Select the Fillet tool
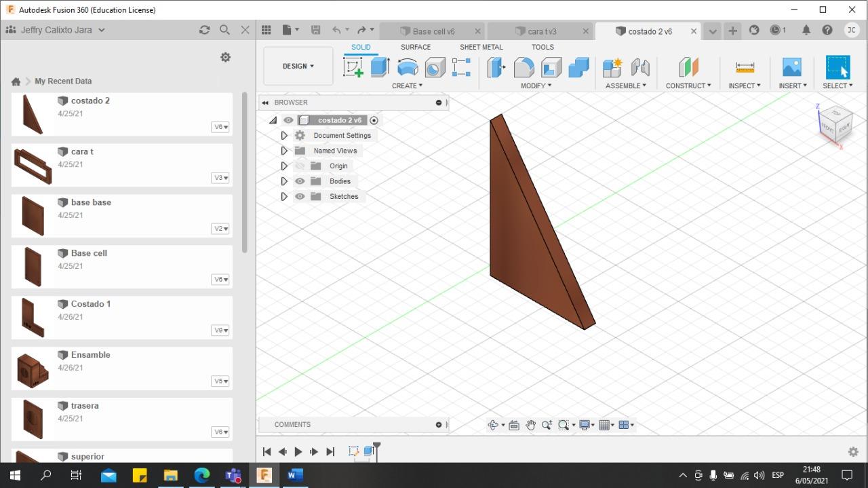Image resolution: width=868 pixels, height=488 pixels. tap(524, 67)
